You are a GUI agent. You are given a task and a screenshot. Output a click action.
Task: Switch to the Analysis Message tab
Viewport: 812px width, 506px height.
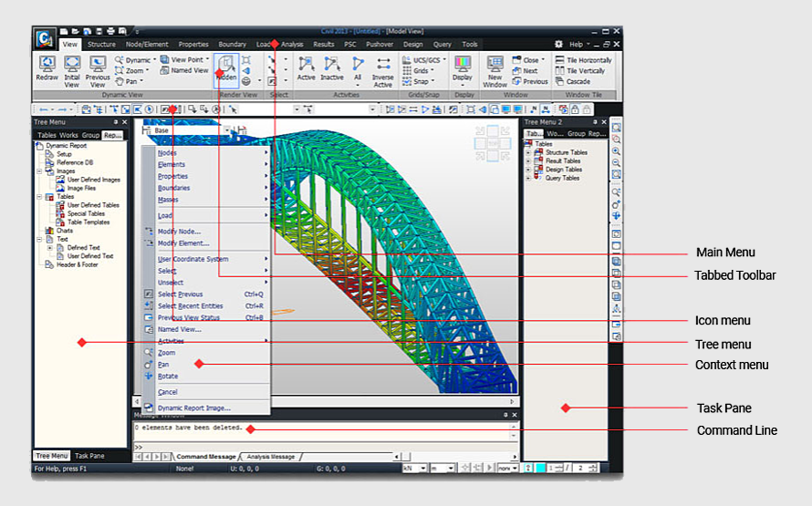273,457
